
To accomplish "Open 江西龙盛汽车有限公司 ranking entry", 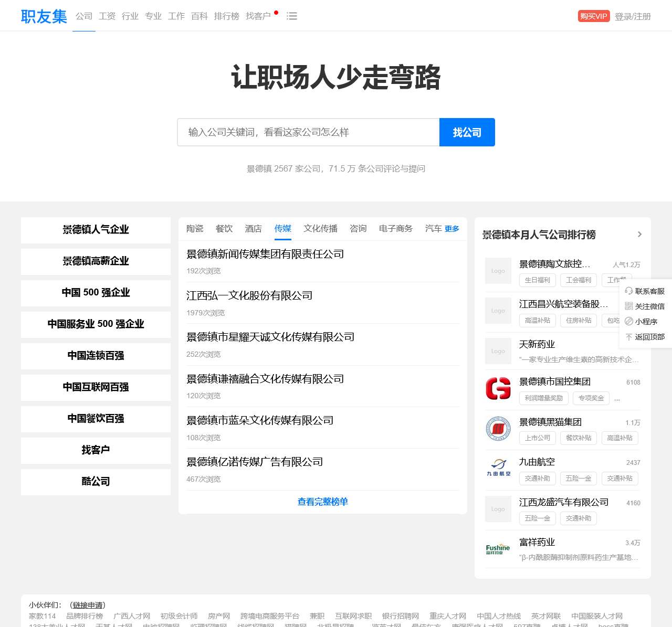I will pos(564,502).
